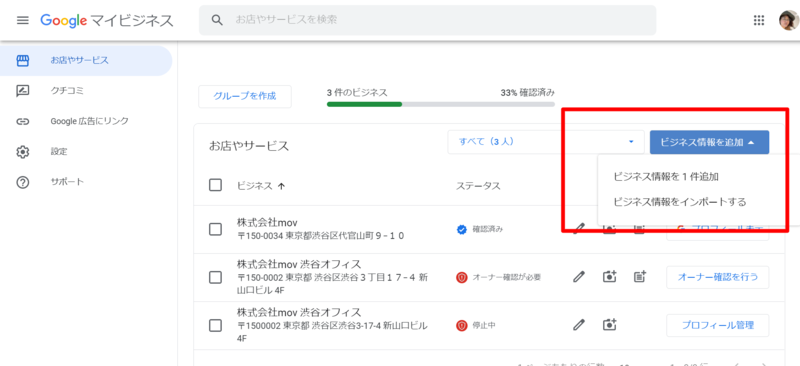Image resolution: width=800 pixels, height=366 pixels.
Task: Select ビジネス情報を 1 件追加 menu item
Action: tap(666, 177)
